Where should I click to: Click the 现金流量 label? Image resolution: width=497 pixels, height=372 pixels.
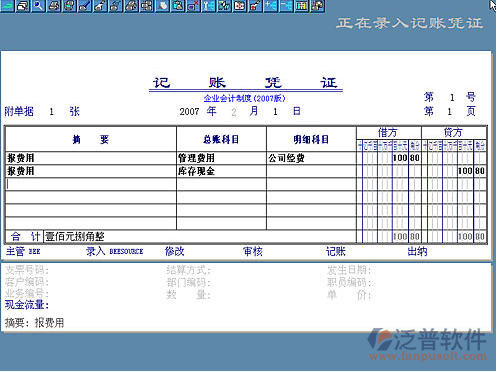pos(27,305)
